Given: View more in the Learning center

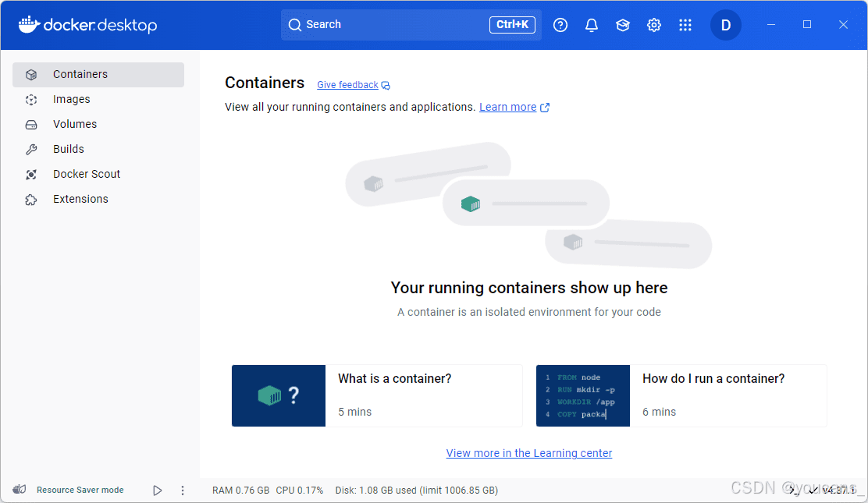Looking at the screenshot, I should pos(529,453).
